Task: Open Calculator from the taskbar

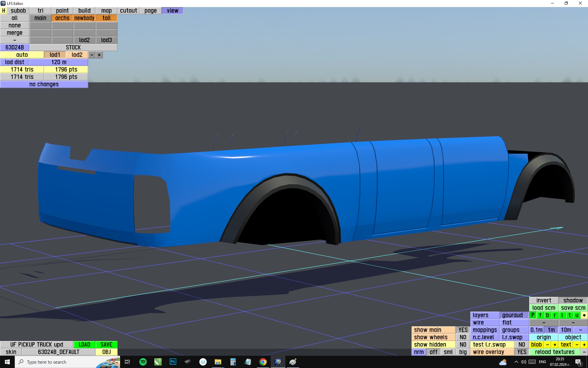Action: (233, 362)
